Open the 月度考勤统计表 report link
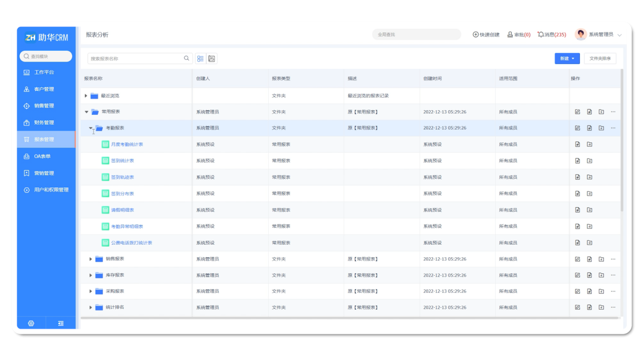 (x=127, y=145)
